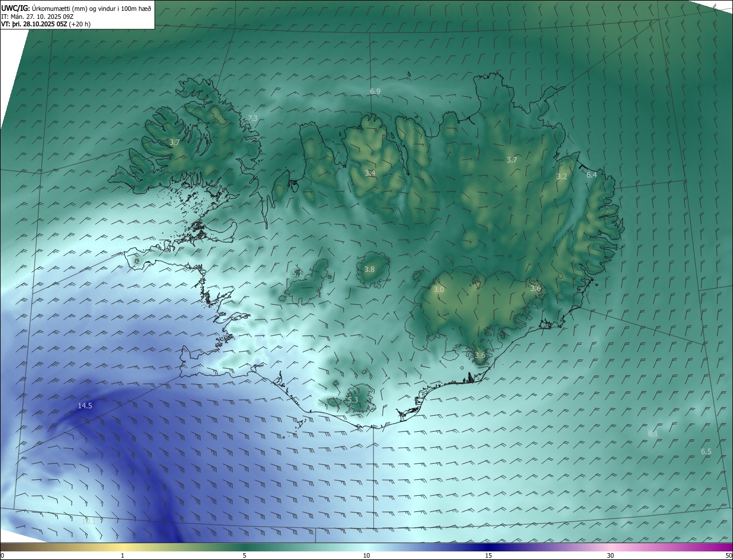The width and height of the screenshot is (733, 560).
Task: Click the 5.3 value near the south coast
Action: click(x=352, y=400)
